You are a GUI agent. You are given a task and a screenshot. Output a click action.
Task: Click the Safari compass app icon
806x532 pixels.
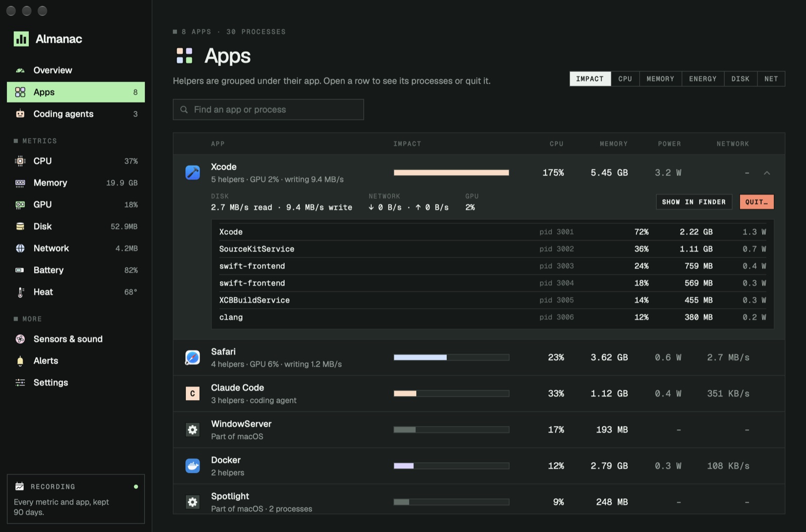pos(192,357)
